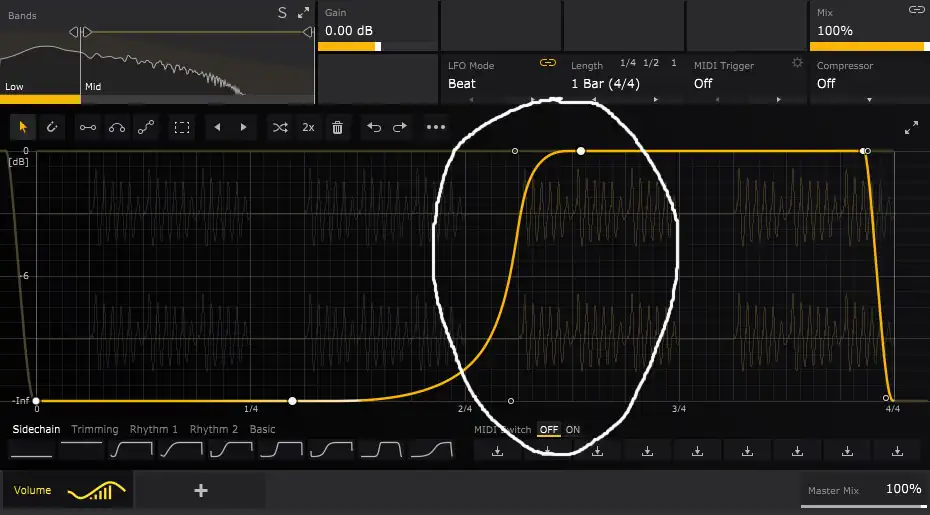Set Length to 1 bar shortcut
930x515 pixels.
point(674,63)
